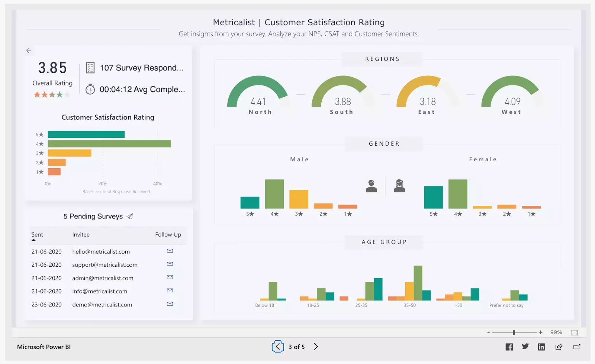
Task: Go to the previous report page
Action: (x=278, y=347)
